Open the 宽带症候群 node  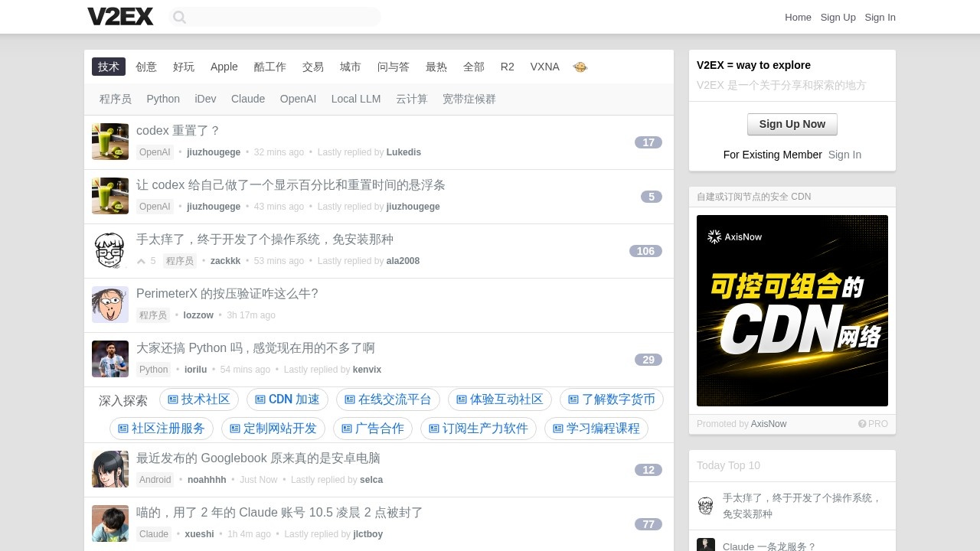click(x=469, y=99)
